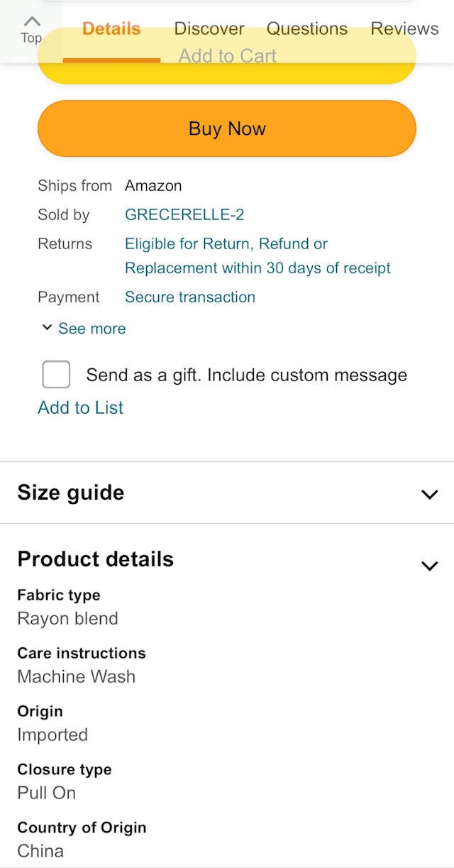Select the Details tab
This screenshot has height=868, width=454.
tap(111, 29)
